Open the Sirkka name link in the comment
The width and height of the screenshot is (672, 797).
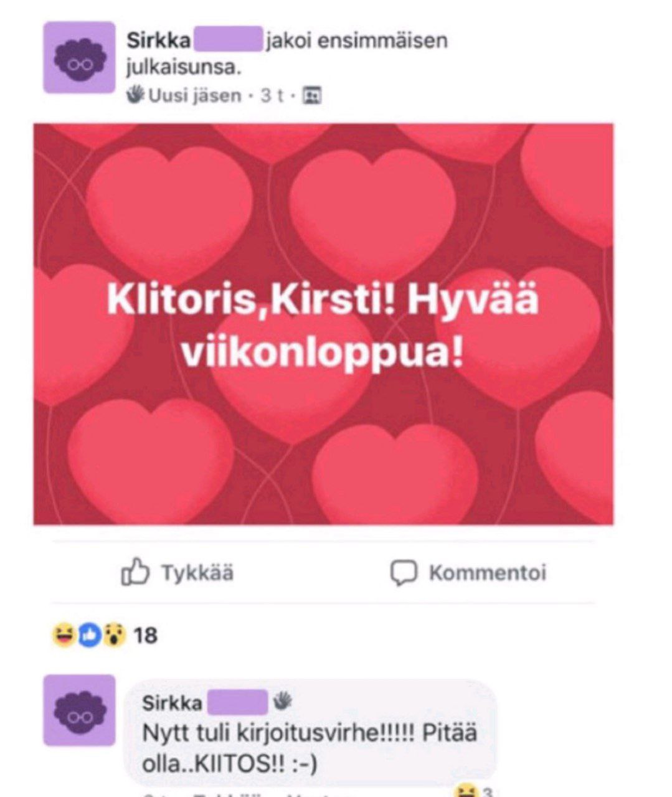click(x=173, y=702)
